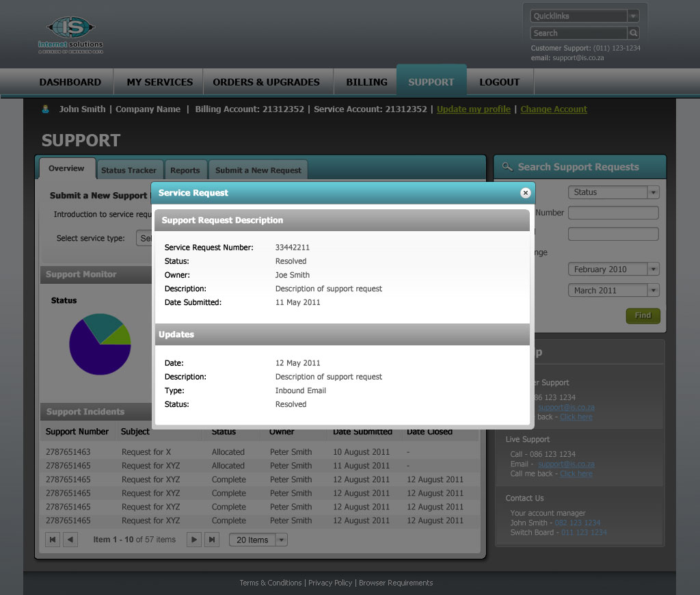Screen dimensions: 700x595
Task: Click the green Find button
Action: [x=643, y=315]
